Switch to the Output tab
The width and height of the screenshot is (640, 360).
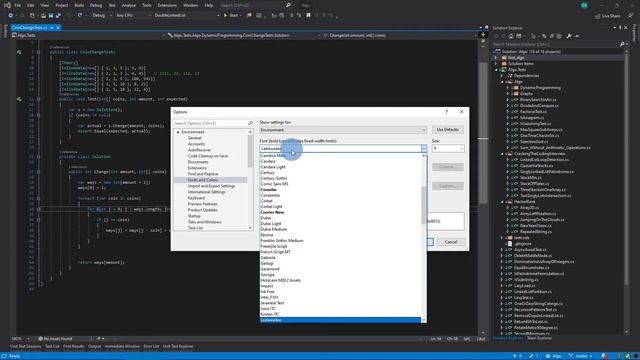[x=94, y=347]
